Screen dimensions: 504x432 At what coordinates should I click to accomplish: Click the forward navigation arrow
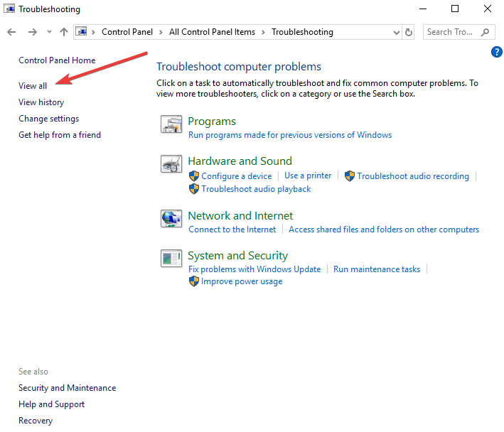[33, 32]
